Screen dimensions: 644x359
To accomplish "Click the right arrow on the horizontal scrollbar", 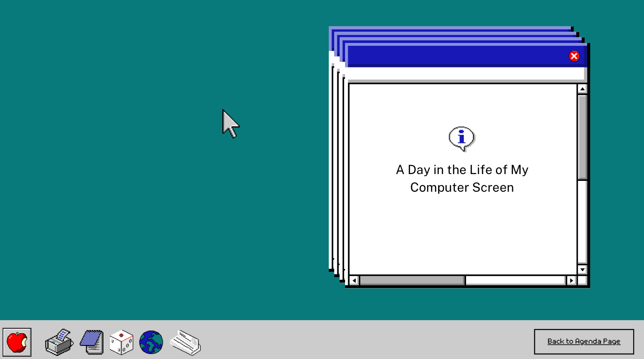I will pyautogui.click(x=571, y=280).
